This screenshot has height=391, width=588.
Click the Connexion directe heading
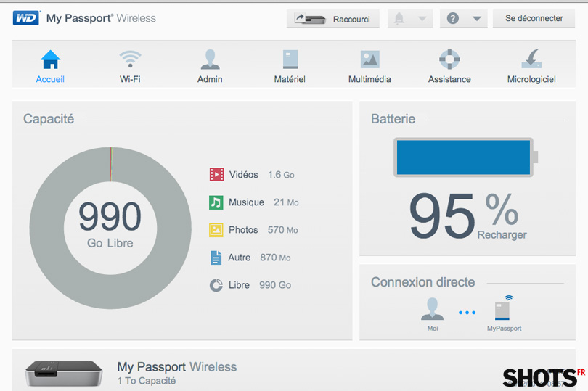423,282
